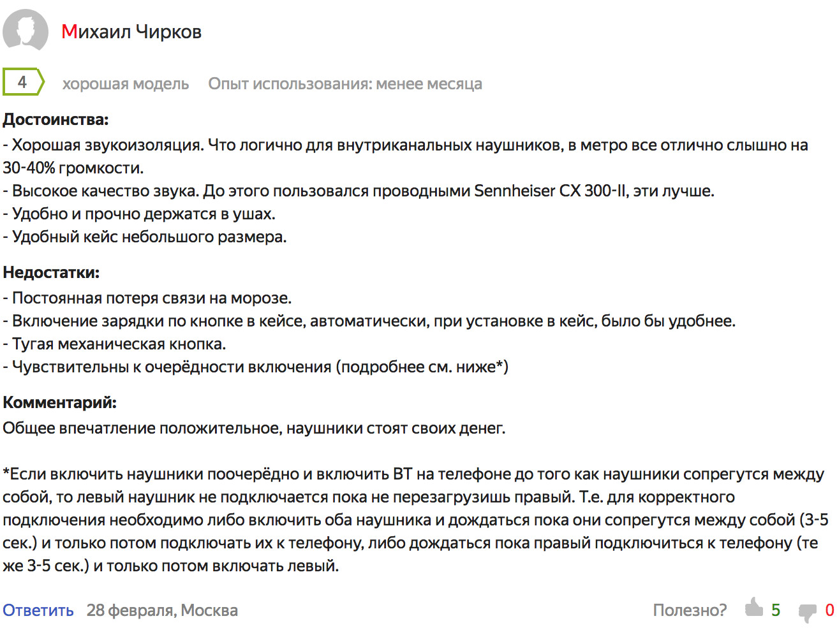
Task: Click the 'Достоинства:' heading
Action: coord(56,119)
